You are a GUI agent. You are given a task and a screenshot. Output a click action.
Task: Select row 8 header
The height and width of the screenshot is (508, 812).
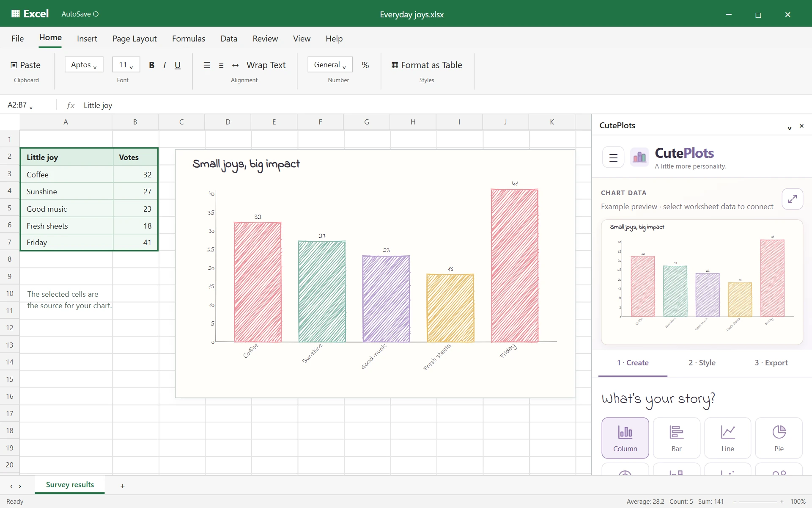click(10, 259)
